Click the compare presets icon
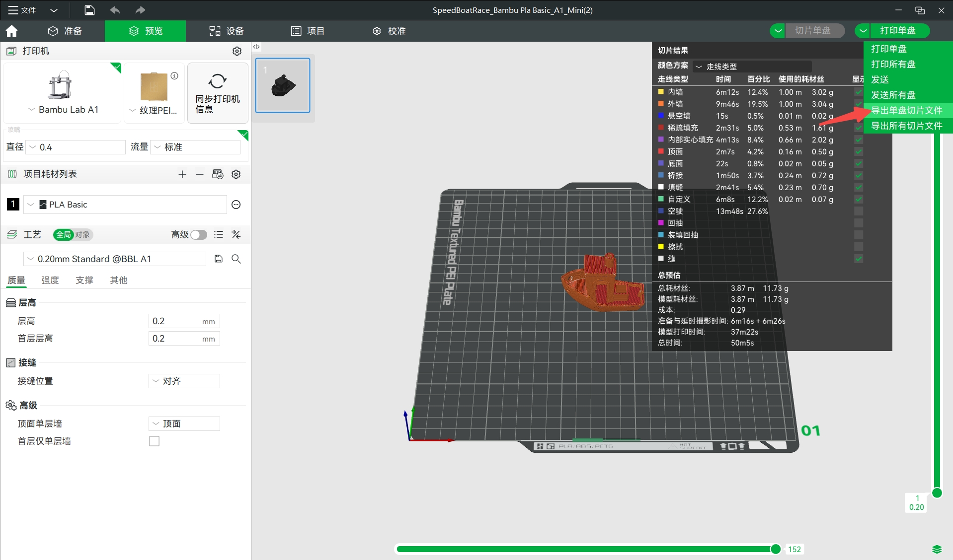This screenshot has width=953, height=560. click(x=237, y=234)
